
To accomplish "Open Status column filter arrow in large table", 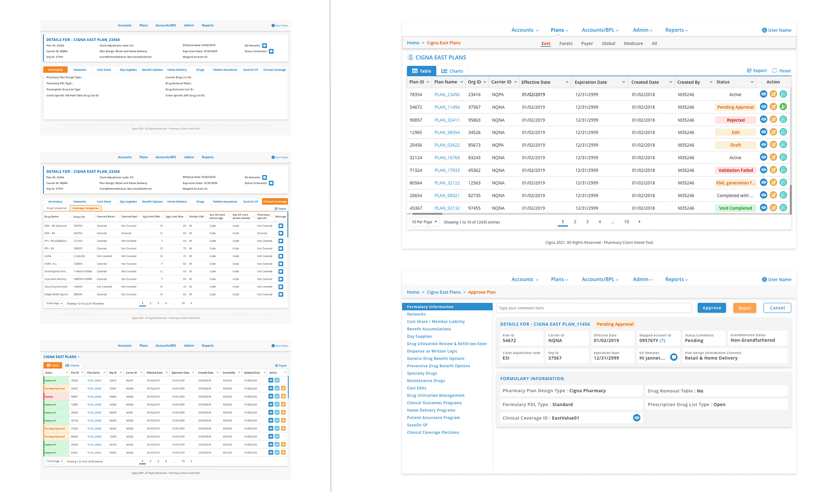I will [x=752, y=82].
